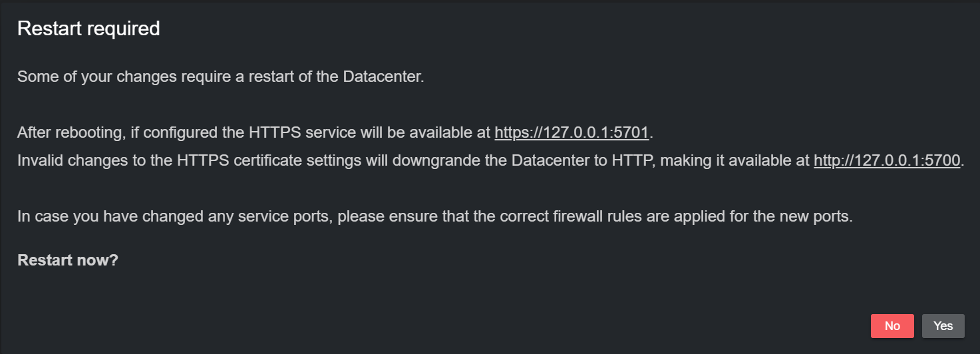Click "Datacenter" in the first sentence
Screen dimensions: 980x354
tap(383, 77)
